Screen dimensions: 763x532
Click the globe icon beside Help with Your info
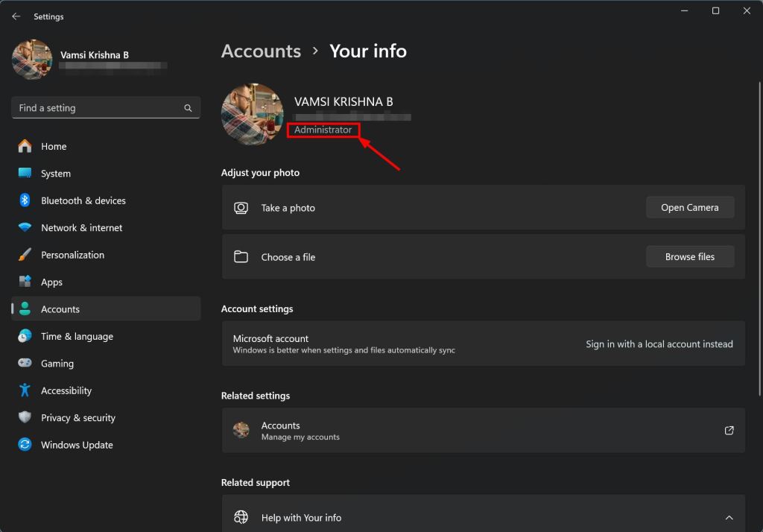pos(241,517)
